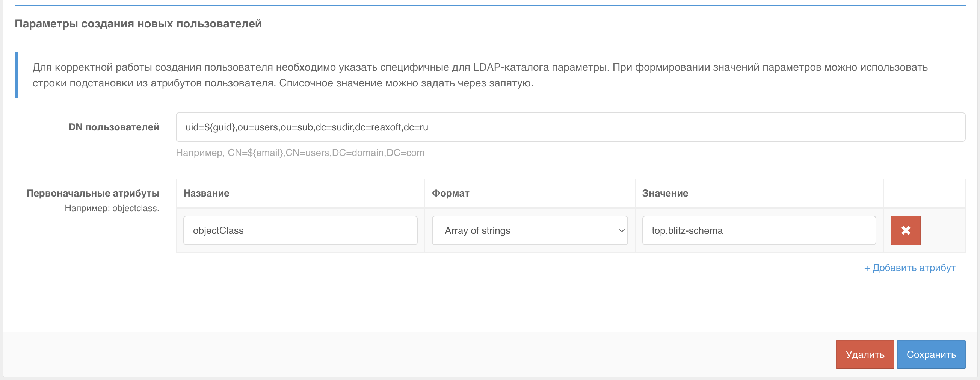
Task: Click the value field containing top,blitz-schema
Action: [759, 230]
